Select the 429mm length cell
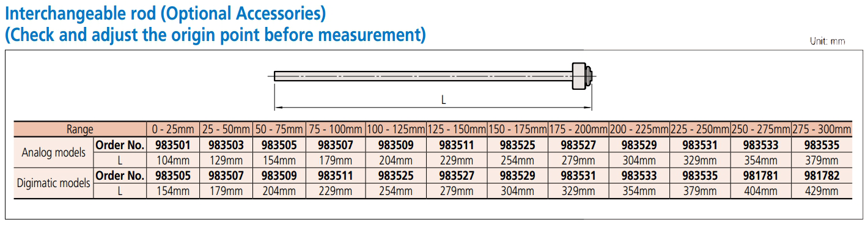This screenshot has height=225, width=868. (x=821, y=191)
